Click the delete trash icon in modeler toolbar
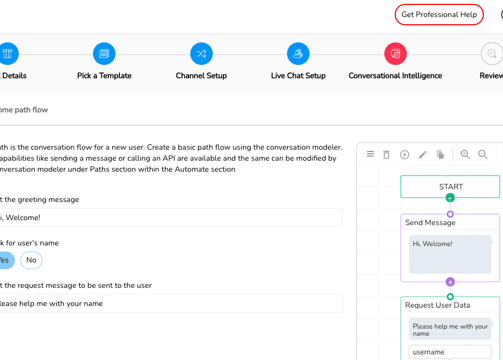This screenshot has width=503, height=360. click(386, 155)
